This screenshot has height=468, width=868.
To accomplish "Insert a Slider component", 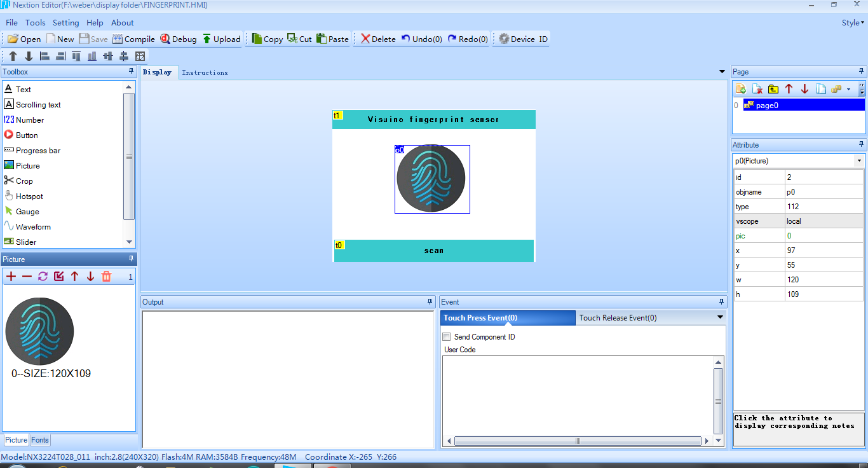I will click(x=25, y=242).
